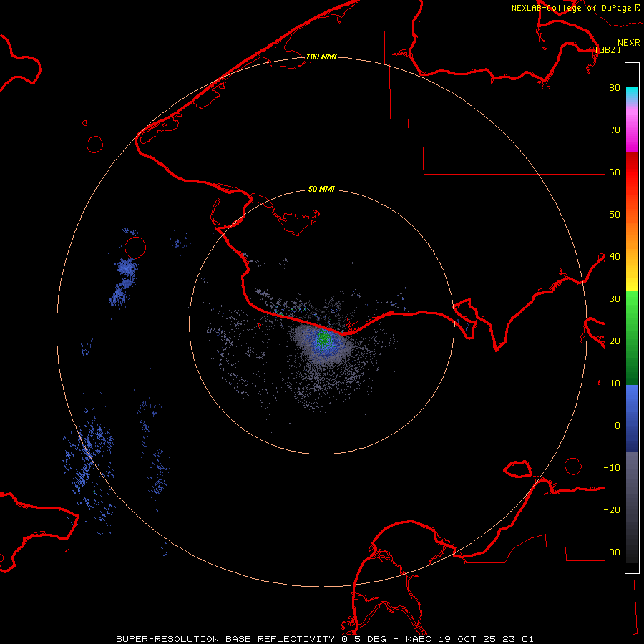The height and width of the screenshot is (644, 644).
Task: Click the green reflectivity core near the radar site
Action: (x=323, y=338)
